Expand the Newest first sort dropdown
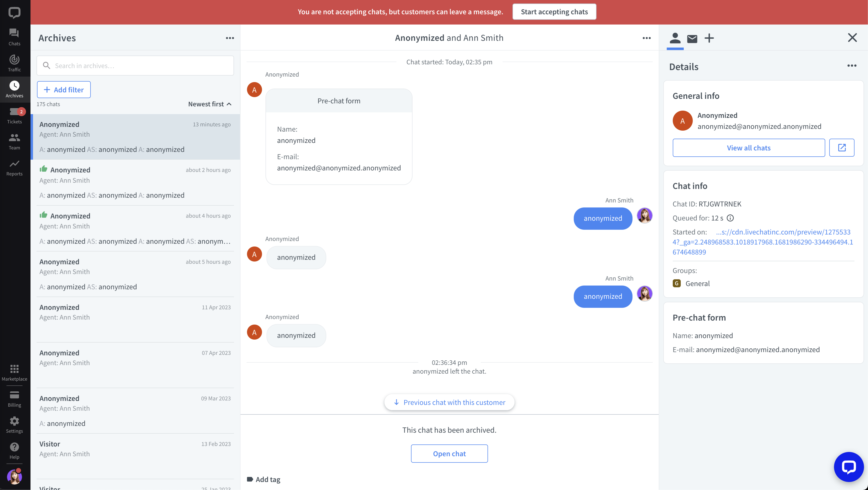The image size is (868, 490). (x=209, y=104)
